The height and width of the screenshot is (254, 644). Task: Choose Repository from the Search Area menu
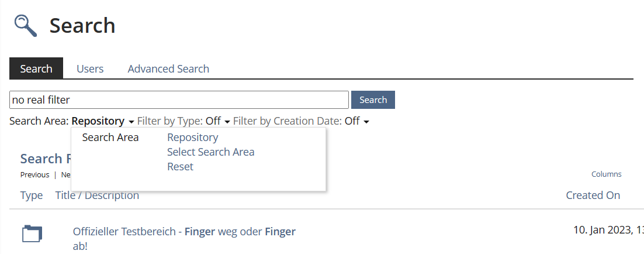coord(192,138)
